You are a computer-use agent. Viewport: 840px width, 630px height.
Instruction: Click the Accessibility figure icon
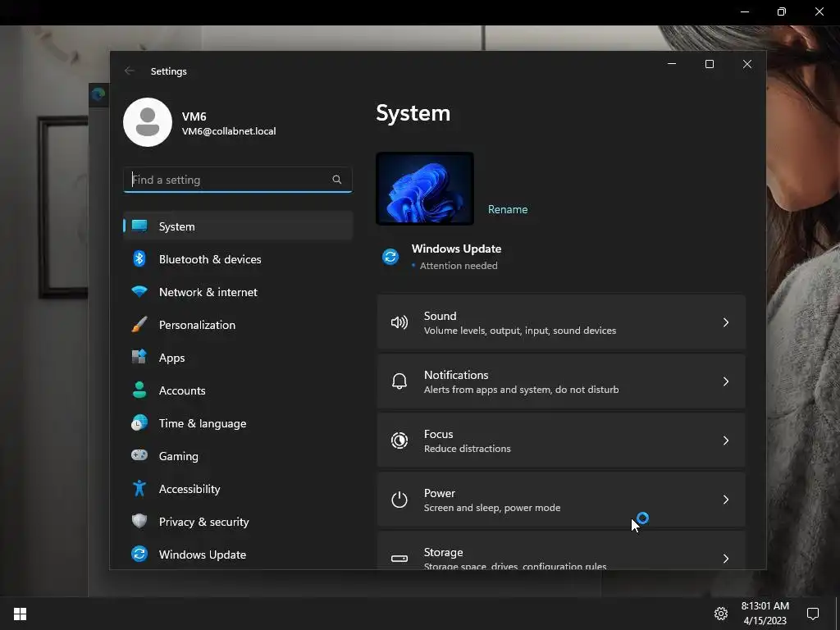tap(139, 488)
